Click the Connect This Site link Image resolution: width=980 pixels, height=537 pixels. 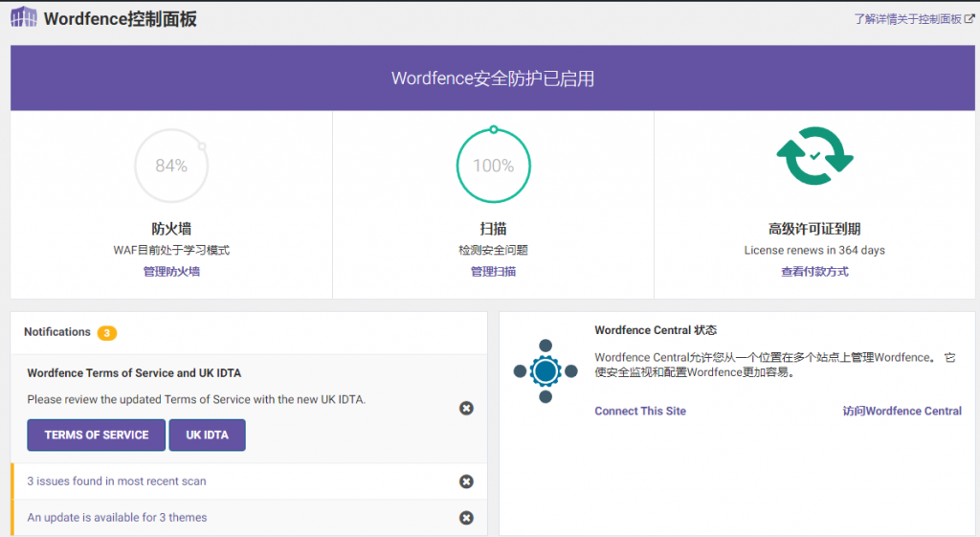pyautogui.click(x=639, y=411)
